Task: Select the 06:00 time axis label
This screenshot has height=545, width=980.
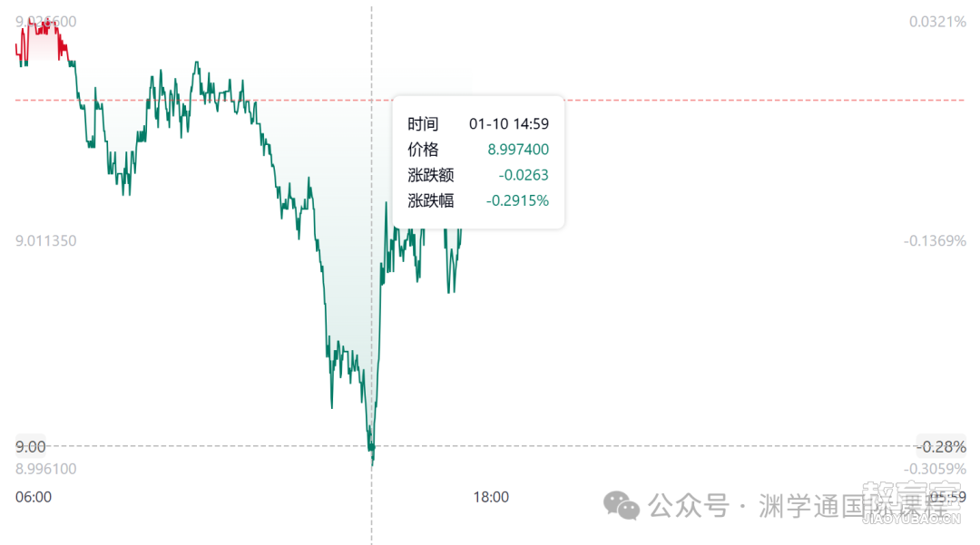Action: tap(34, 497)
